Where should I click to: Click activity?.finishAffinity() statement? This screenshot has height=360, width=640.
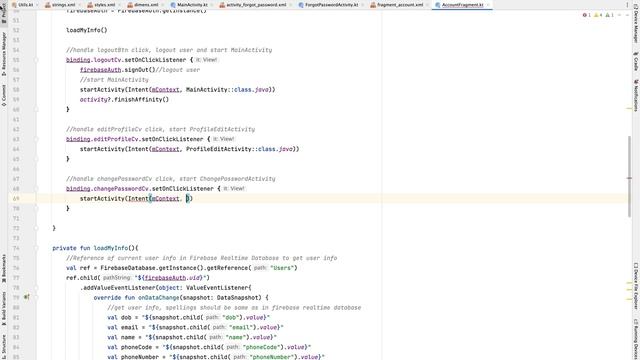(x=124, y=100)
